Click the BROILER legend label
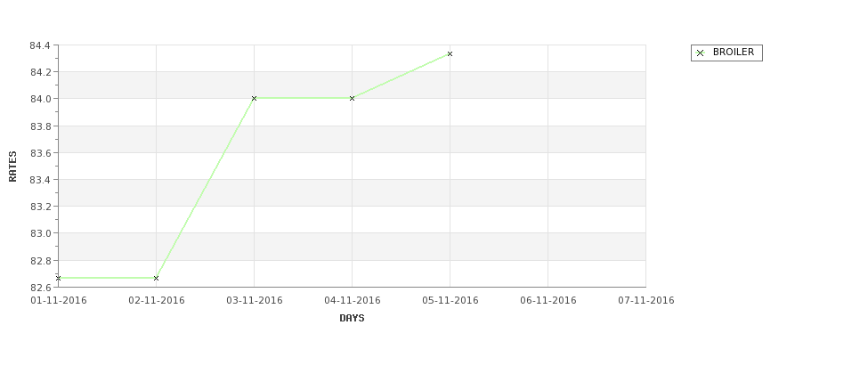The width and height of the screenshot is (868, 382). (x=733, y=52)
